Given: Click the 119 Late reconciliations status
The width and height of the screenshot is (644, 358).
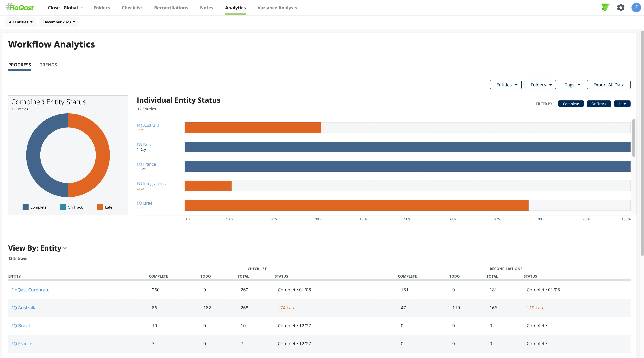Looking at the screenshot, I should pyautogui.click(x=535, y=308).
